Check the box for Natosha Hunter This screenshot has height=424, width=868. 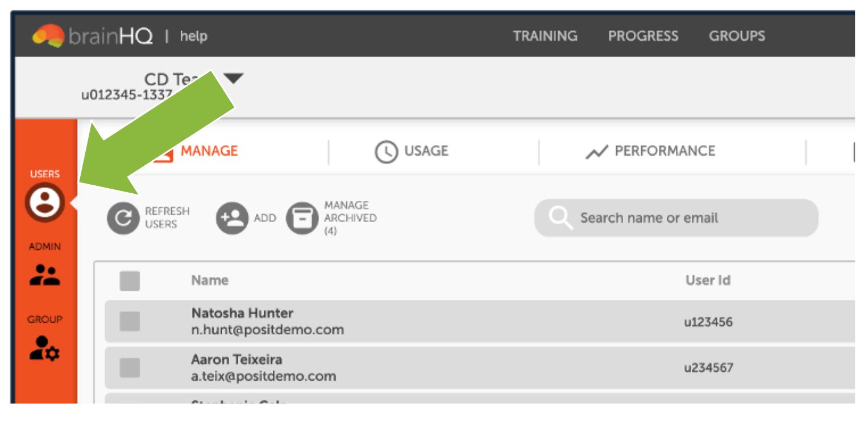pyautogui.click(x=130, y=322)
